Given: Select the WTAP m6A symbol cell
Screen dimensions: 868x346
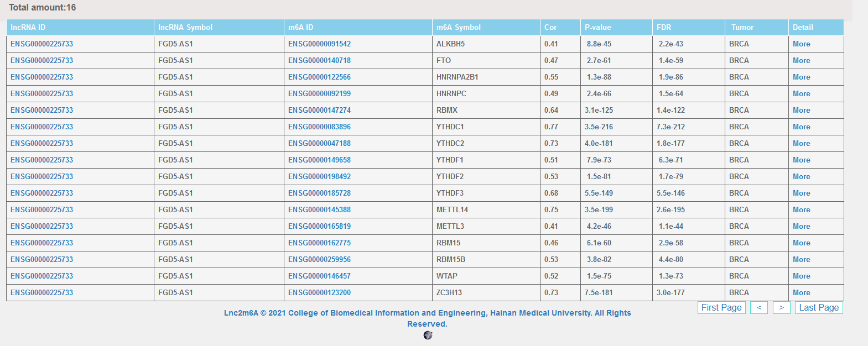Looking at the screenshot, I should [486, 276].
